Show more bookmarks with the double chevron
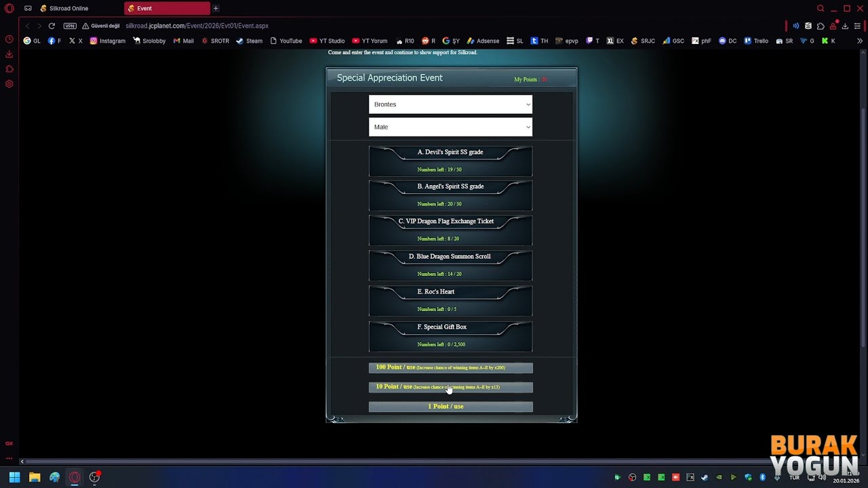The height and width of the screenshot is (488, 868). coord(860,41)
